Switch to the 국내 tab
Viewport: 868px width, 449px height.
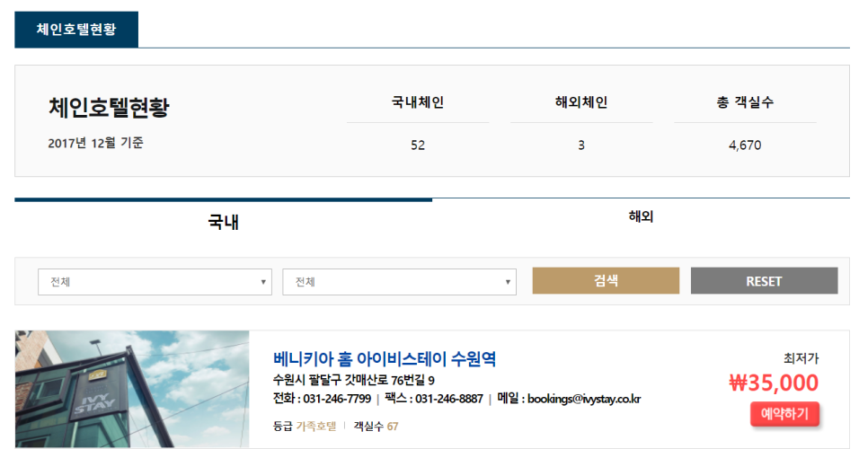[223, 222]
